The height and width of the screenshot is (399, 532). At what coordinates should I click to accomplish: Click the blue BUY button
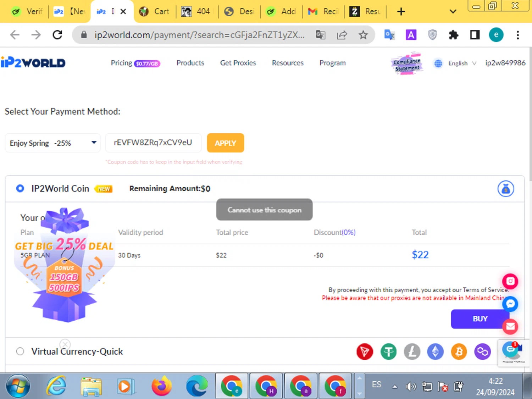point(480,319)
